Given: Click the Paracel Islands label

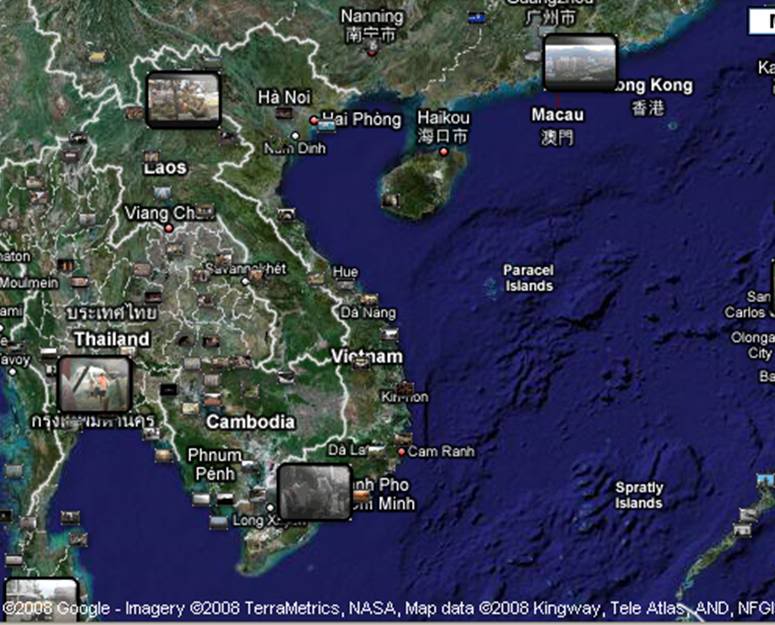Looking at the screenshot, I should (528, 278).
